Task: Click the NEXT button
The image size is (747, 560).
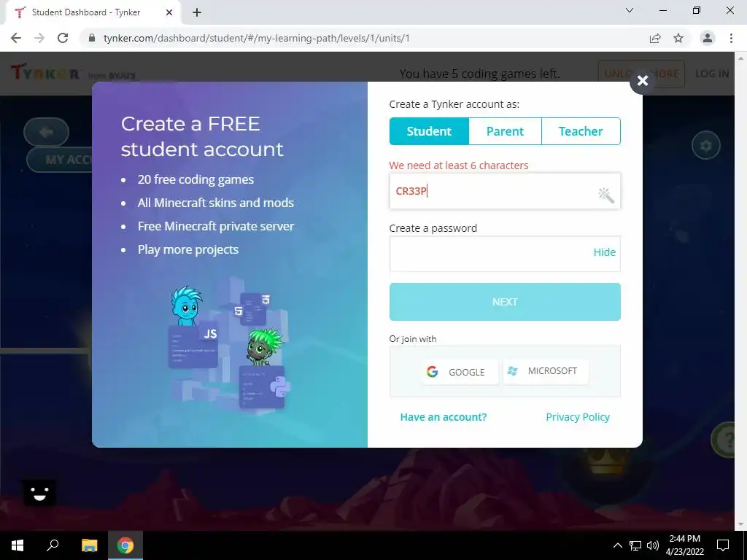Action: (505, 302)
